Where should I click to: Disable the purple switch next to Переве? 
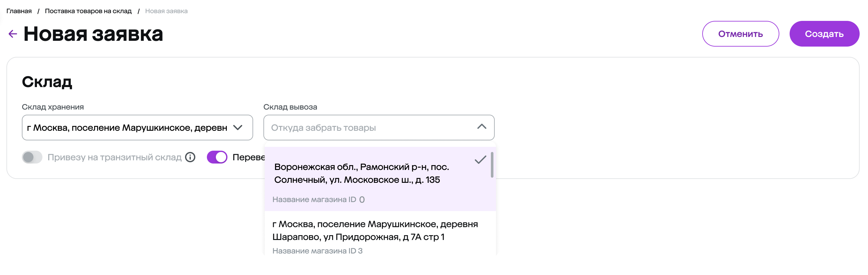point(217,157)
